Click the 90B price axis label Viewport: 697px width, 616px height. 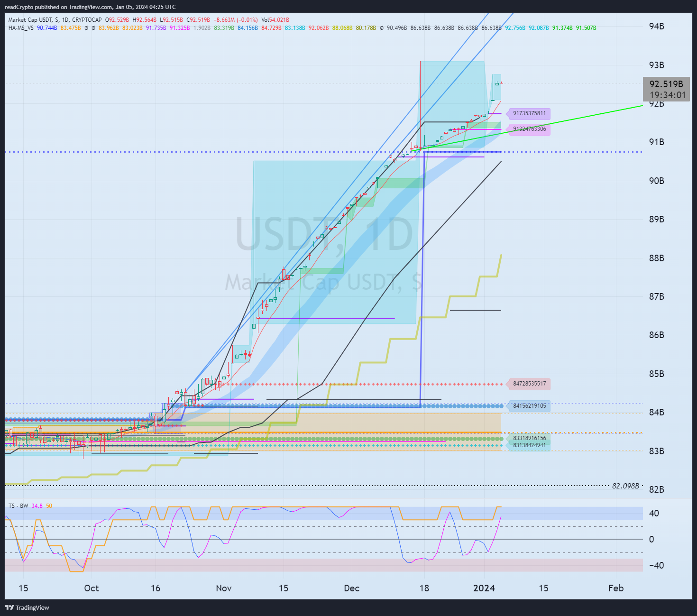click(x=657, y=181)
